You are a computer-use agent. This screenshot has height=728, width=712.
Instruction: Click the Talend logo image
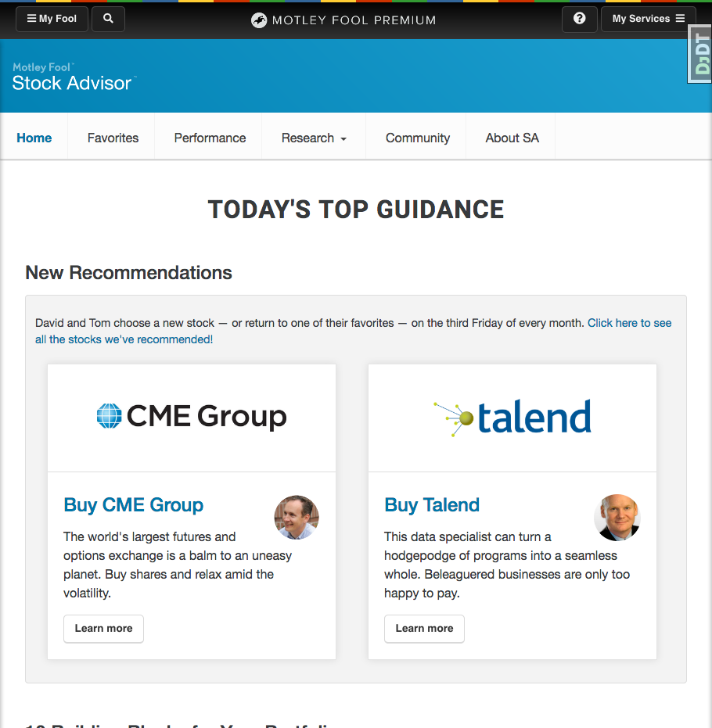512,418
